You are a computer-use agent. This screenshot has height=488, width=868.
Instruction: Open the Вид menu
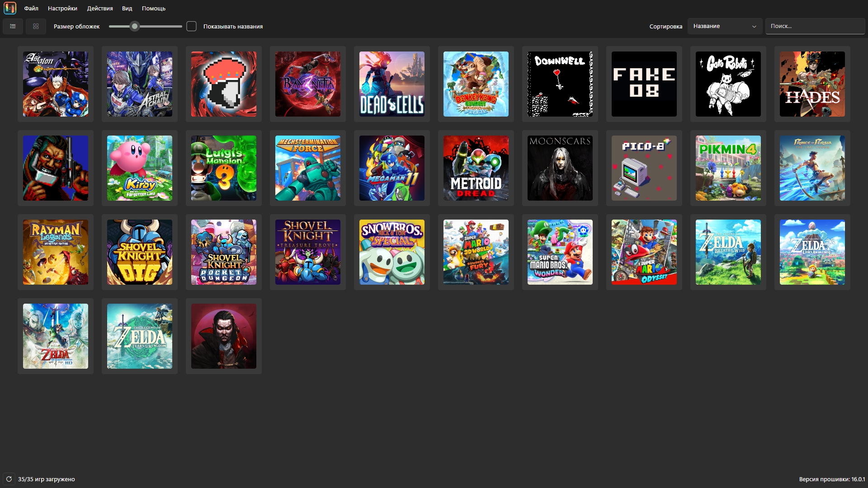click(x=127, y=8)
